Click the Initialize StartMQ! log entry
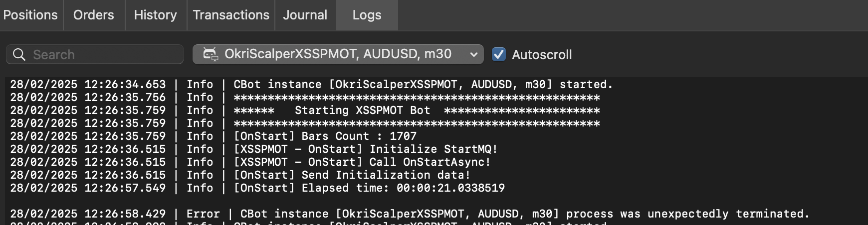868x225 pixels. click(x=254, y=149)
